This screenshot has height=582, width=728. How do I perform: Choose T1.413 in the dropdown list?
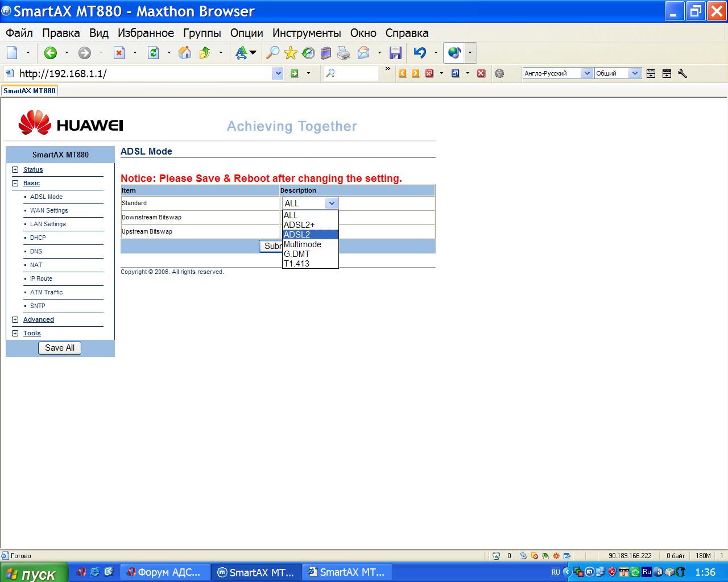tap(311, 264)
